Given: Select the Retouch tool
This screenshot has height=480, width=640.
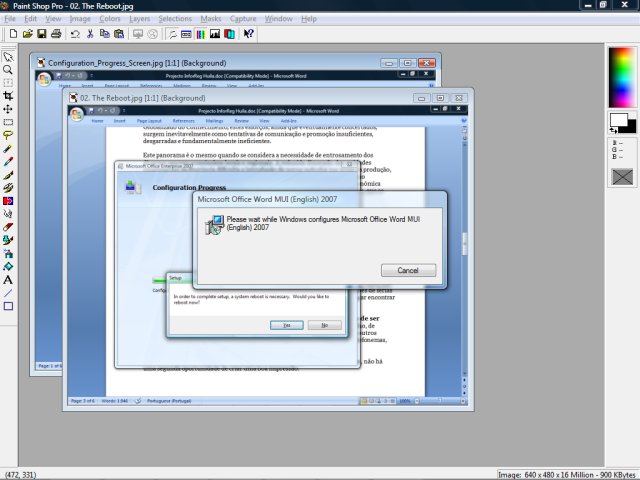Looking at the screenshot, I should coord(8,214).
